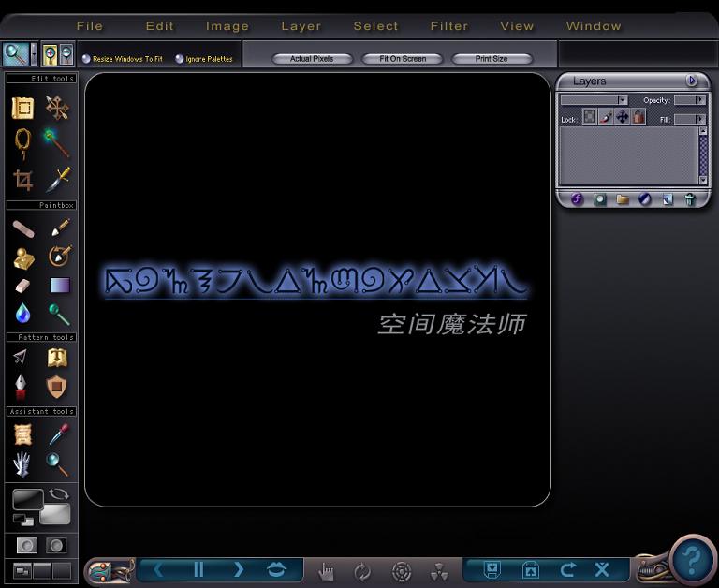
Task: Open the zoom tool preset dropdown
Action: click(x=34, y=54)
